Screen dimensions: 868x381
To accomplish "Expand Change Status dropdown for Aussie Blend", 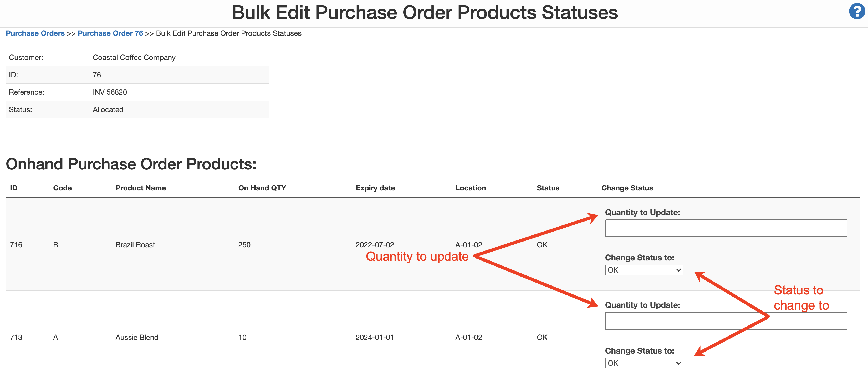I will click(644, 363).
